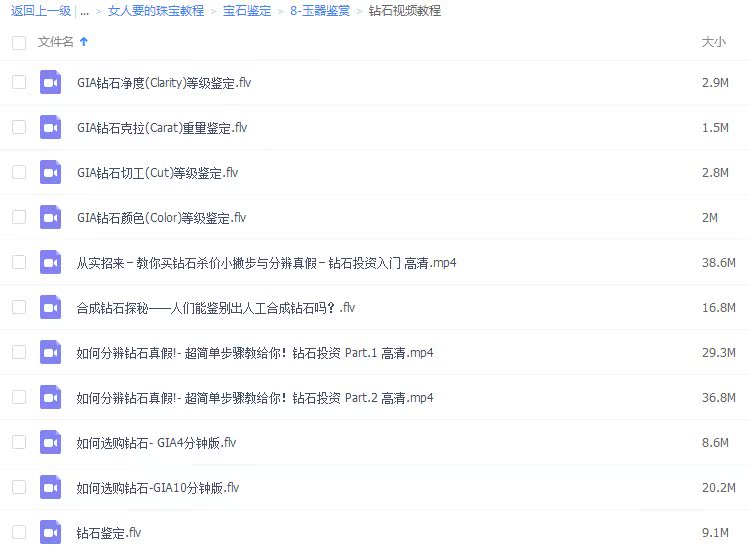Image resolution: width=750 pixels, height=554 pixels.
Task: Expand the ... breadcrumb ellipsis
Action: 85,11
